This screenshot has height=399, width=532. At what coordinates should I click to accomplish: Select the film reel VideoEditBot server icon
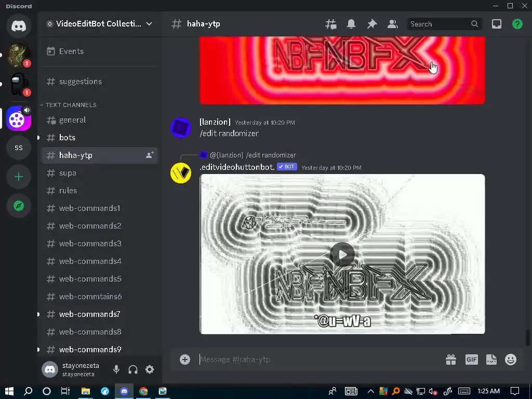coord(19,118)
